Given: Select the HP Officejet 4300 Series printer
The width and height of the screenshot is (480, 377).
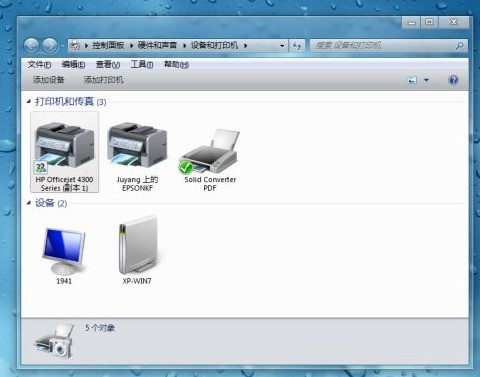Looking at the screenshot, I should [64, 152].
